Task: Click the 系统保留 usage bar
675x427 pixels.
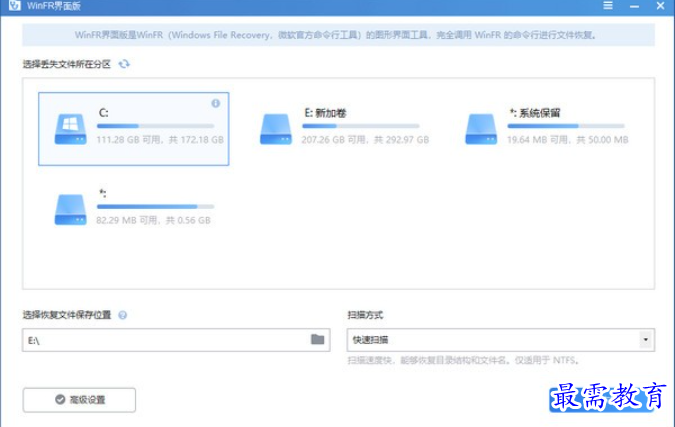Action: pos(566,126)
